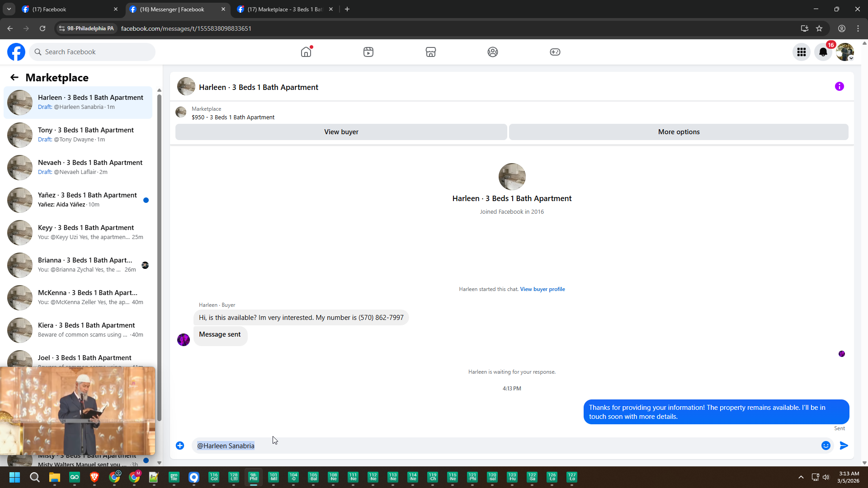This screenshot has height=488, width=868.
Task: Launch Brave browser from the taskbar
Action: point(94,477)
